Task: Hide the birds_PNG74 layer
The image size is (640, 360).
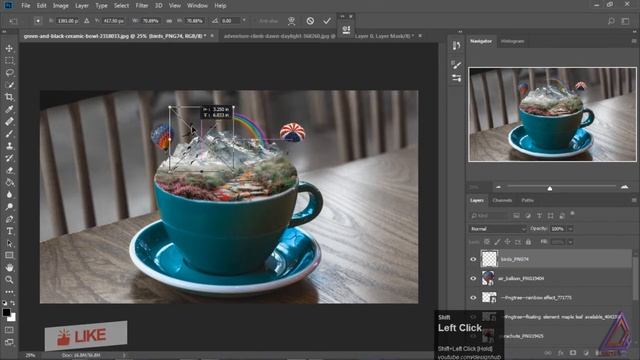Action: (x=473, y=259)
